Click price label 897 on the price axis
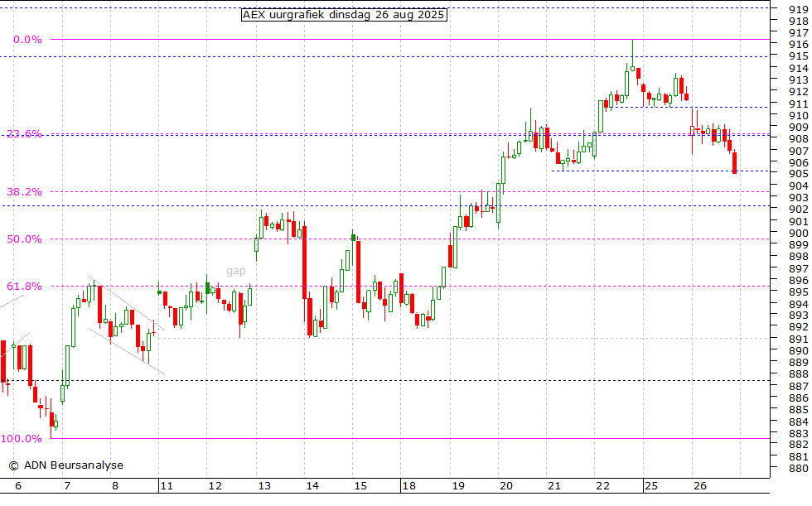Image resolution: width=812 pixels, height=506 pixels. (799, 268)
